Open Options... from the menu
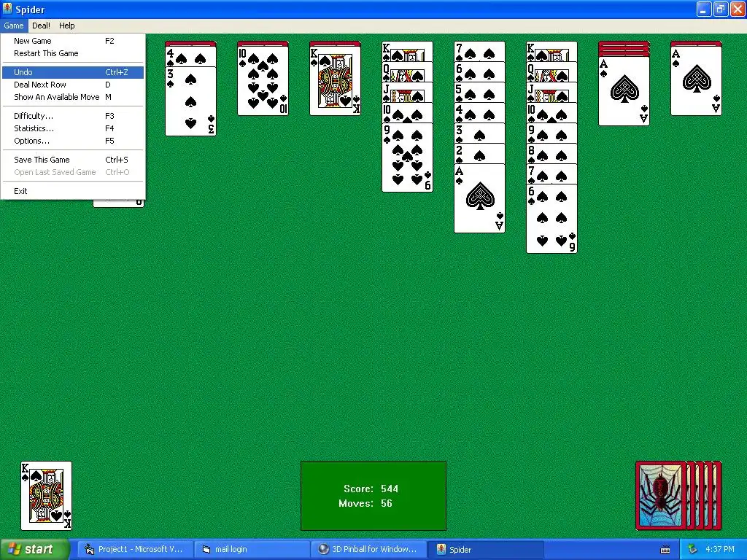This screenshot has height=560, width=747. point(73,141)
